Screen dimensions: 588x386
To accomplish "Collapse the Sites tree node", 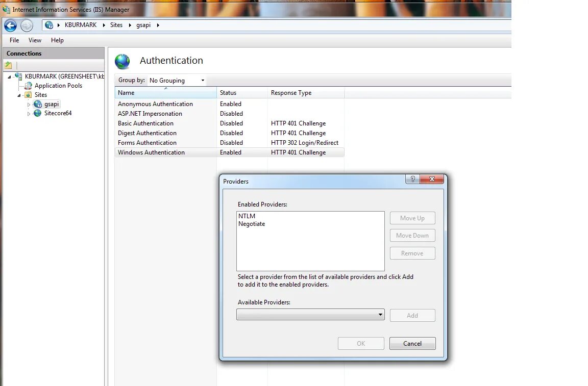I will [x=19, y=95].
